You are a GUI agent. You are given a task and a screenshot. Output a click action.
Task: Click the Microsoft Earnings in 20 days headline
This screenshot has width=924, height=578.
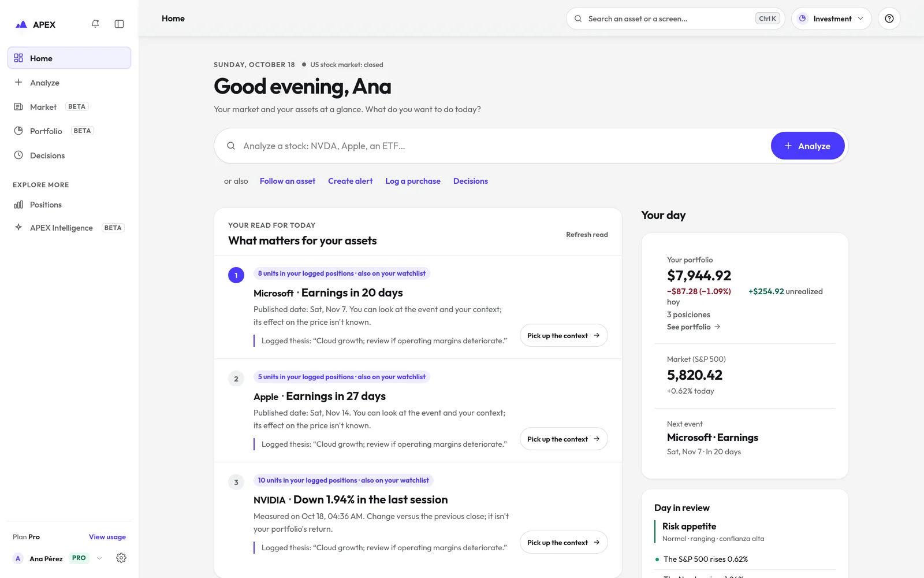(328, 293)
